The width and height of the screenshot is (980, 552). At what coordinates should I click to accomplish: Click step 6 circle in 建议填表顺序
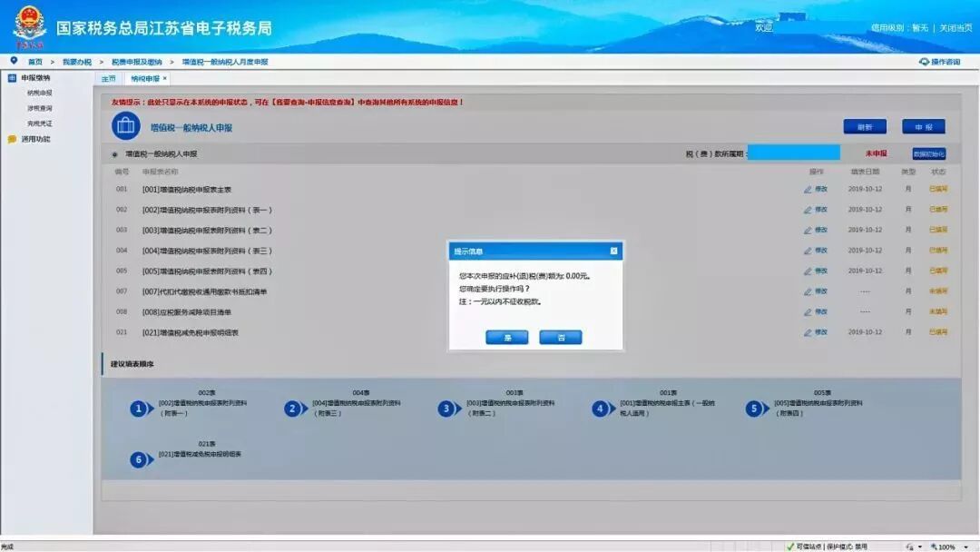click(x=138, y=459)
